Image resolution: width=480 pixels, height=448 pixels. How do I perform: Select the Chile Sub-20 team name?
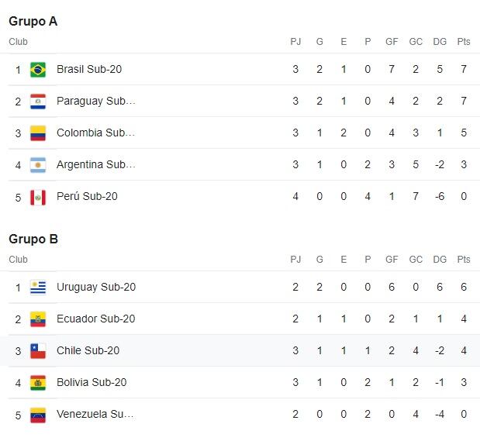[88, 350]
